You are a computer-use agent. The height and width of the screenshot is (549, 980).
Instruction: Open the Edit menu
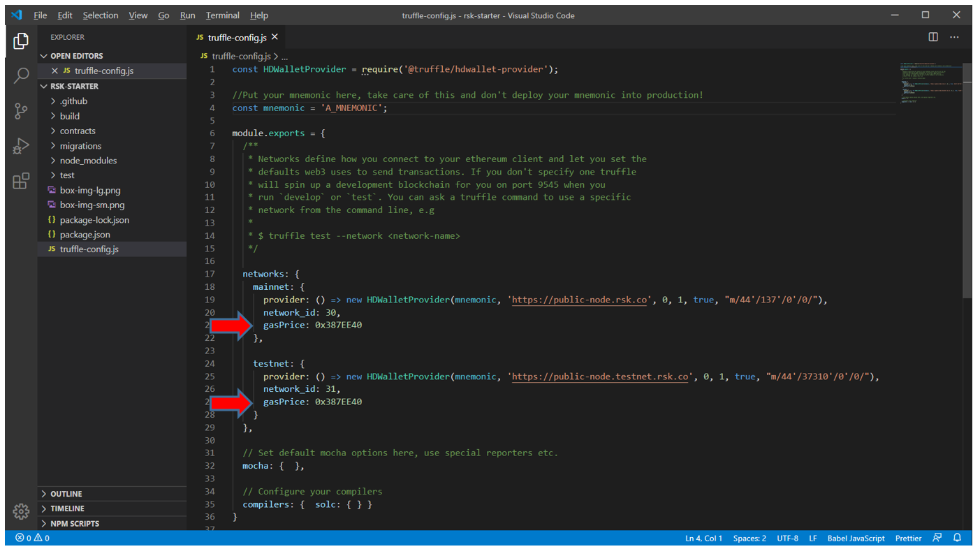[65, 15]
